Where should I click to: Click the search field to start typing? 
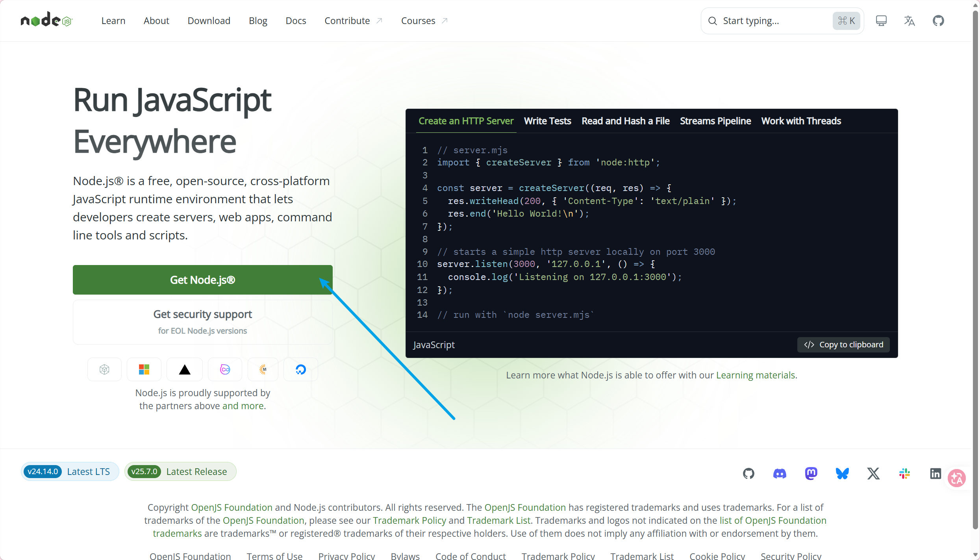click(x=768, y=20)
